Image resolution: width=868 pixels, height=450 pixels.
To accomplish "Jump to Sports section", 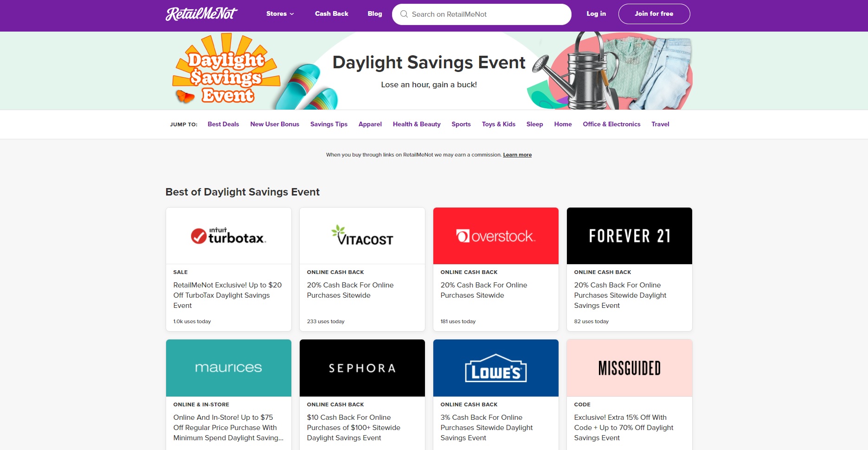I will point(461,124).
